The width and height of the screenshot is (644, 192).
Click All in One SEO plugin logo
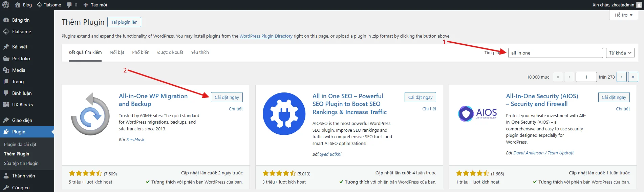click(284, 114)
